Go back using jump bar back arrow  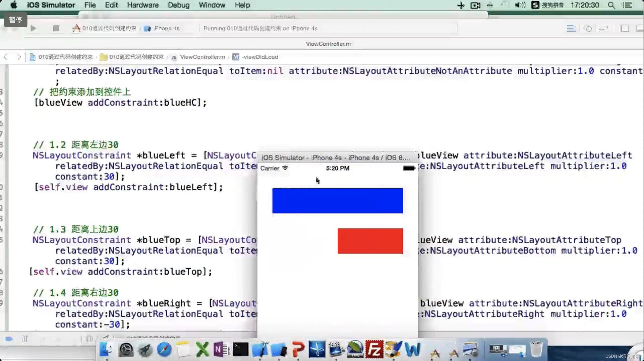tap(6, 57)
